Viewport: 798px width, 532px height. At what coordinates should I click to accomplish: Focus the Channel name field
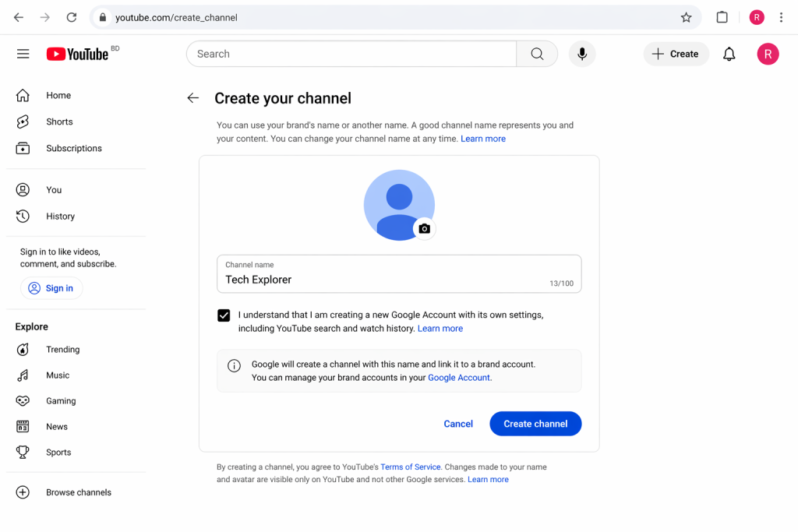pos(399,273)
